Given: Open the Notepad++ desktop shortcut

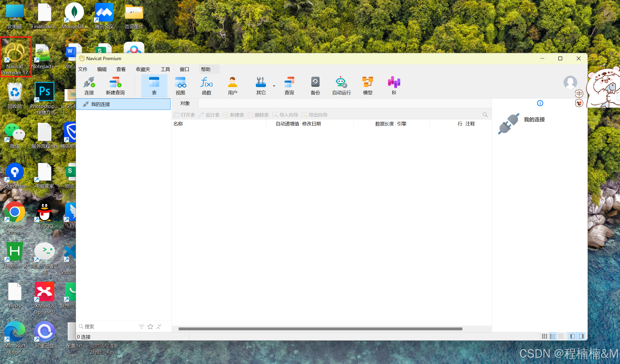Looking at the screenshot, I should tap(44, 56).
